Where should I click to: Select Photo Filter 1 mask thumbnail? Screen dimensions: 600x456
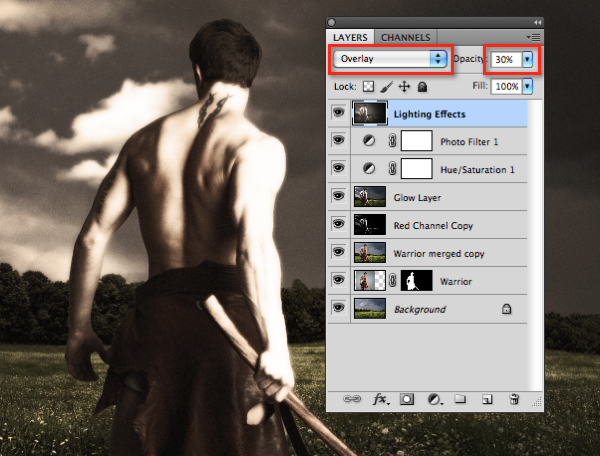pos(416,141)
